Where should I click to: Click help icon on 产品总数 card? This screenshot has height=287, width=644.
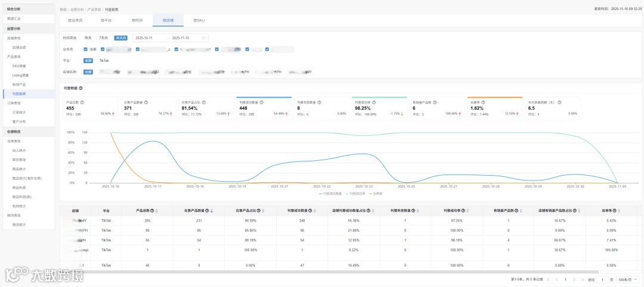pyautogui.click(x=82, y=102)
